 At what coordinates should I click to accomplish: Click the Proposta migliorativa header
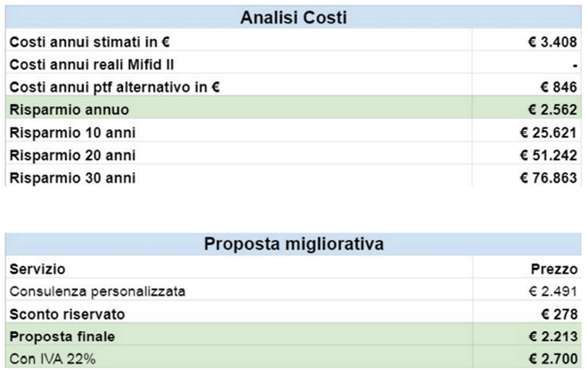click(x=294, y=243)
